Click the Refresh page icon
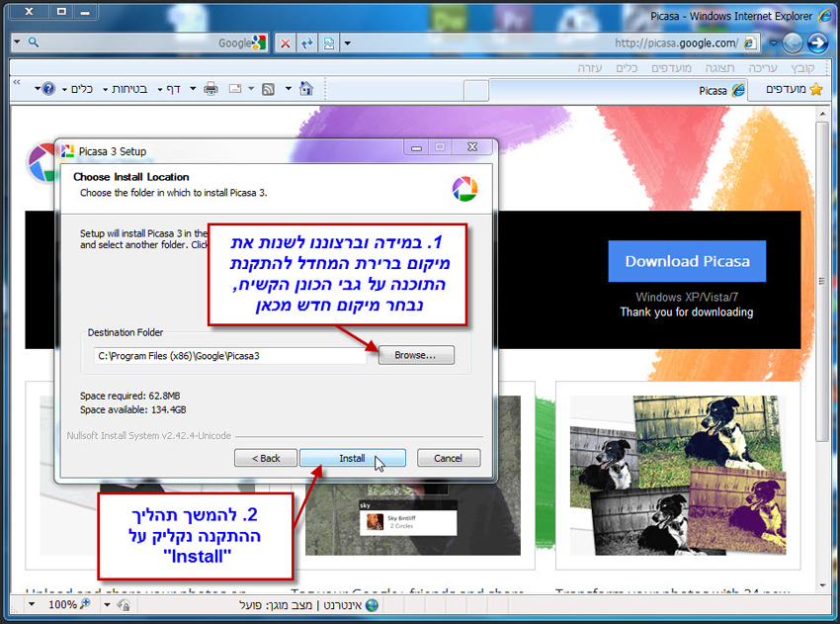The height and width of the screenshot is (624, 840). point(307,43)
